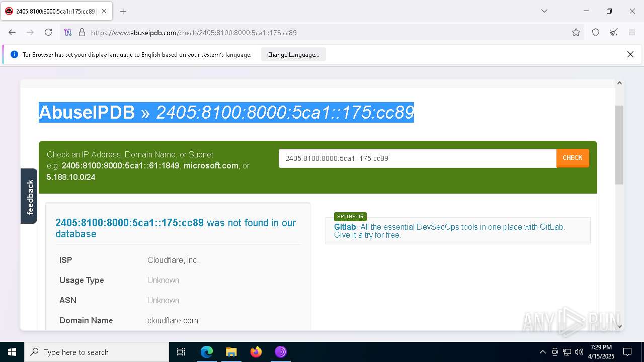Open the Gitlab sponsor link

[x=345, y=227]
